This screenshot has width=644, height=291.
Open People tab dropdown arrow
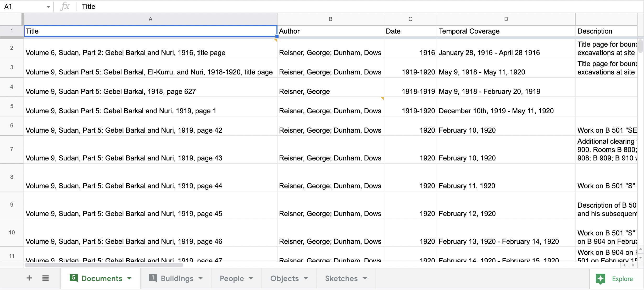pos(251,278)
